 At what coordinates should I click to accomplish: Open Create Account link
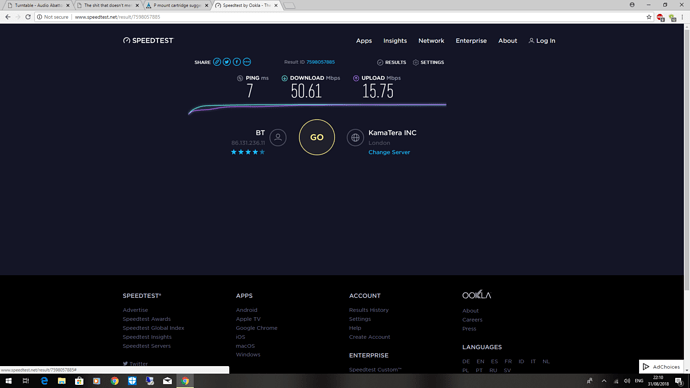370,337
